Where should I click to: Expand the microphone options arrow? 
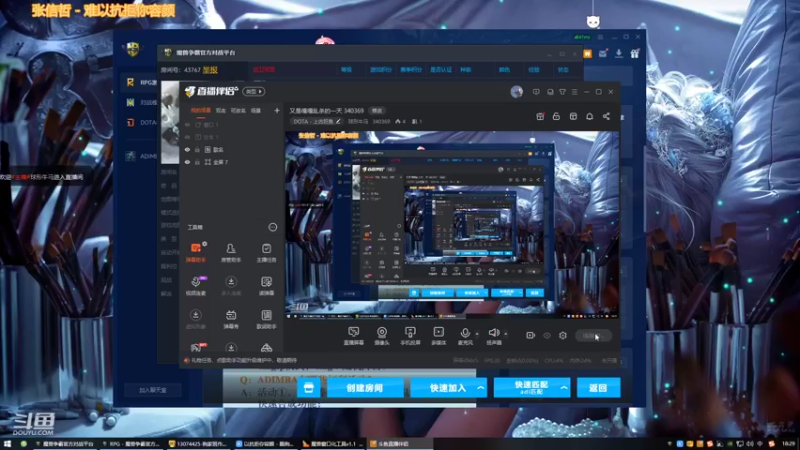(477, 334)
